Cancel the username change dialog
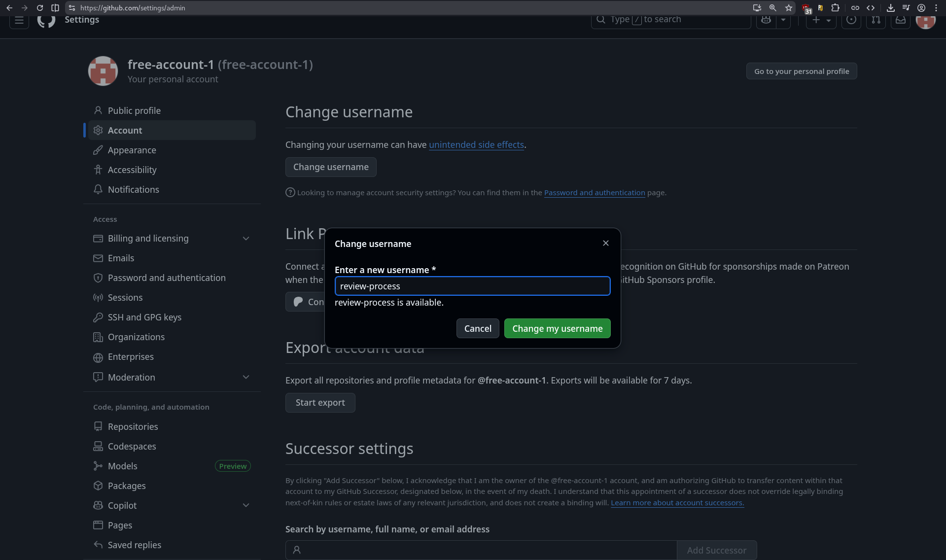946x560 pixels. coord(477,328)
